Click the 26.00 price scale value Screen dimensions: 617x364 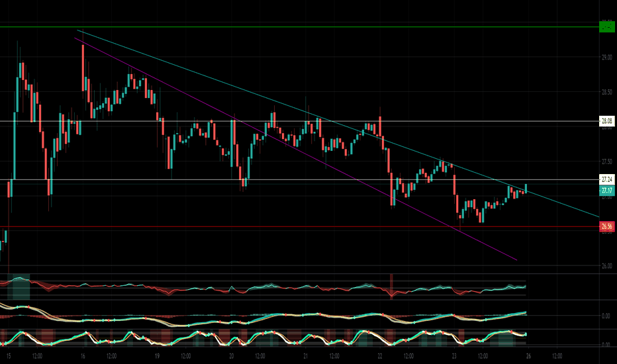click(x=607, y=266)
